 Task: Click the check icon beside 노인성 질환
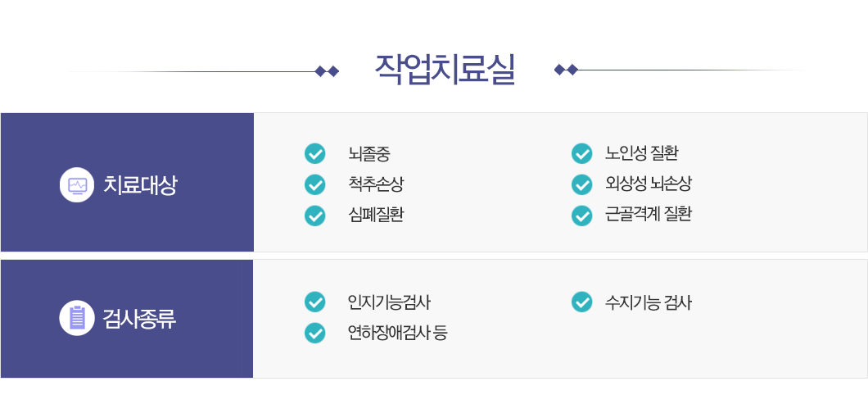(581, 153)
